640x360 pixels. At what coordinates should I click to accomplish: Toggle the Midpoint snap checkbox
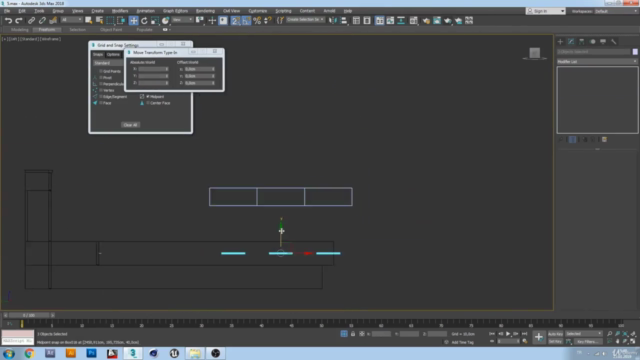(147, 97)
